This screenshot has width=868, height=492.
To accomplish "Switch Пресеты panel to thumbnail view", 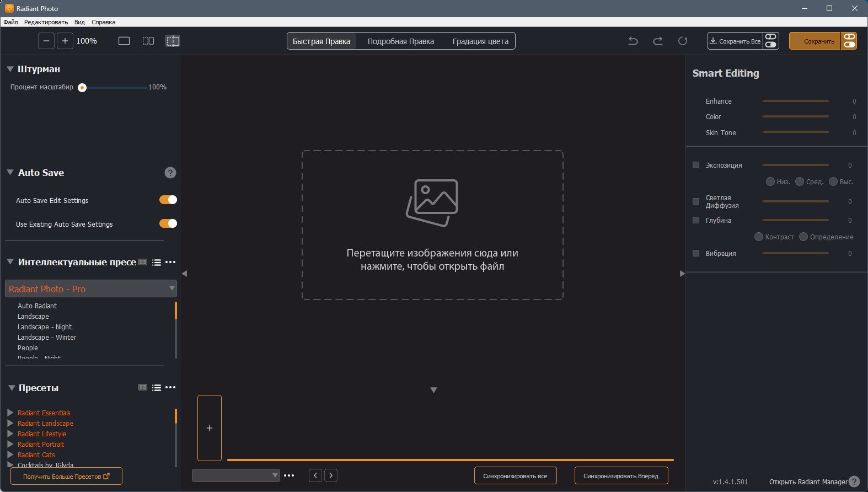I will (143, 388).
